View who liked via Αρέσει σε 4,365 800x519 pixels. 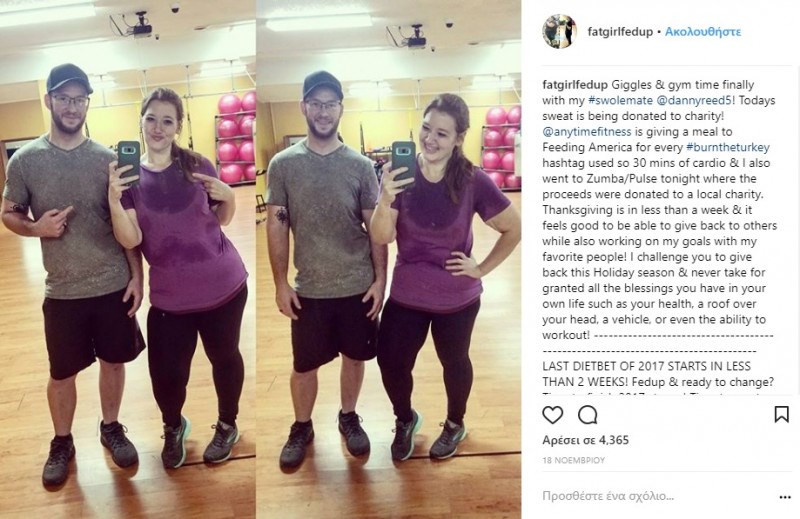coord(585,440)
